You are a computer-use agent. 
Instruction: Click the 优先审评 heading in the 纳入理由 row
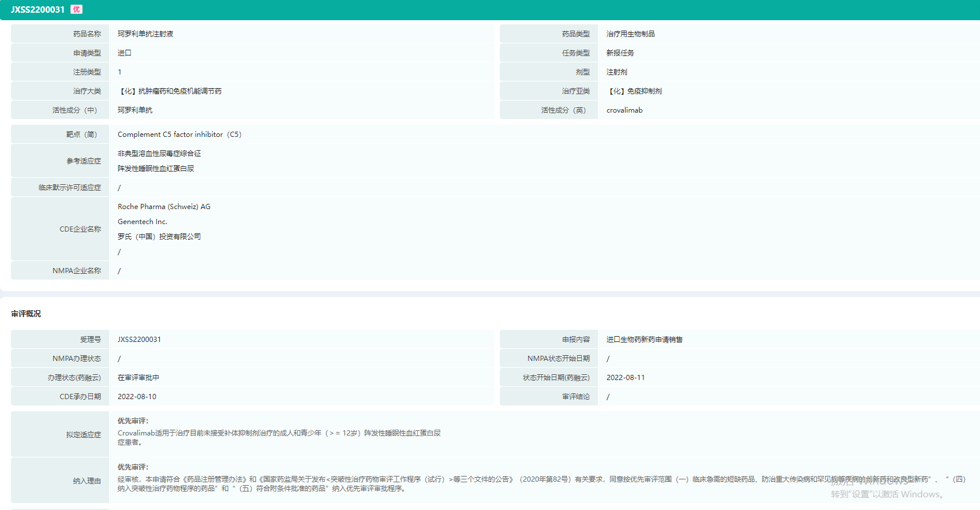pyautogui.click(x=133, y=467)
